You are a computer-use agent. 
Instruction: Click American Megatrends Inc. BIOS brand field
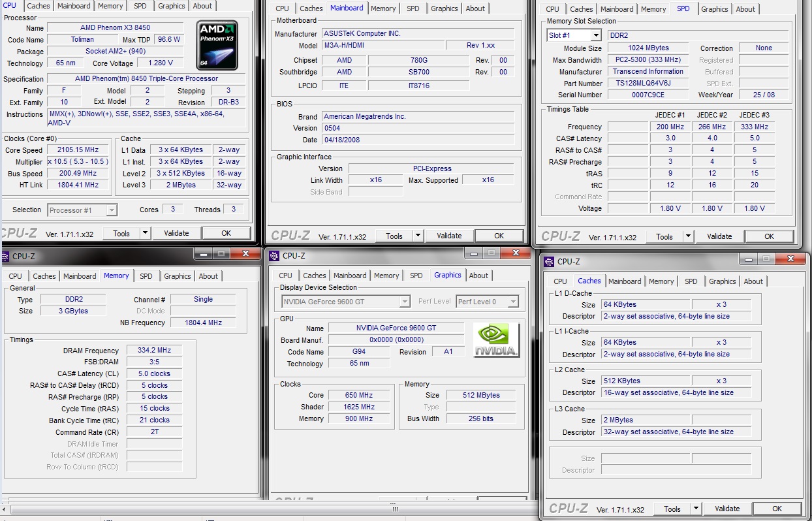pyautogui.click(x=418, y=117)
